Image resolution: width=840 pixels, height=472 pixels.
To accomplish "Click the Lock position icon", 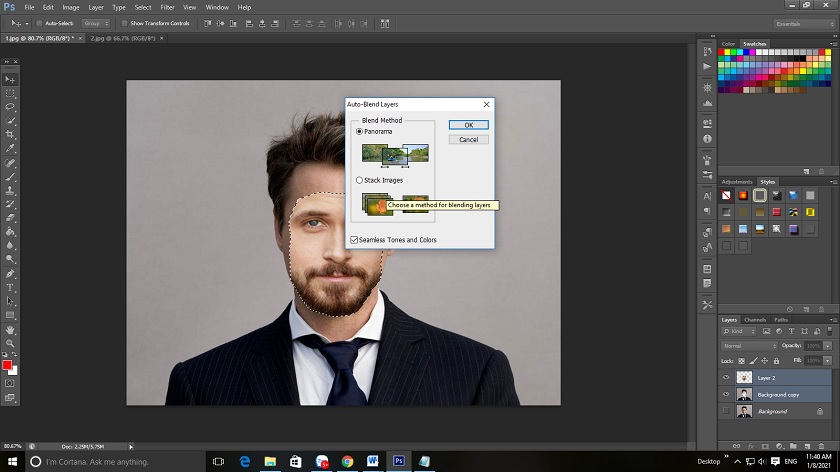I will pos(764,361).
